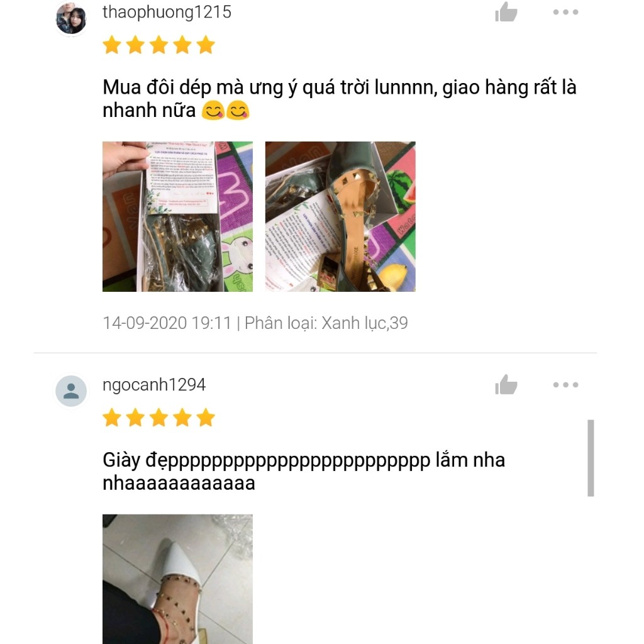Image resolution: width=644 pixels, height=644 pixels.
Task: Like thaophuong1215's review with thumbs-up icon
Action: [x=506, y=11]
